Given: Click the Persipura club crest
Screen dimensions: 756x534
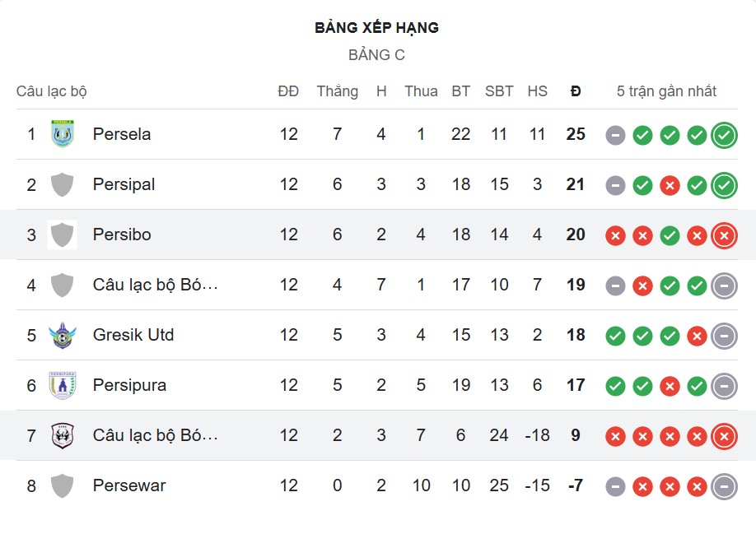Looking at the screenshot, I should tap(63, 385).
